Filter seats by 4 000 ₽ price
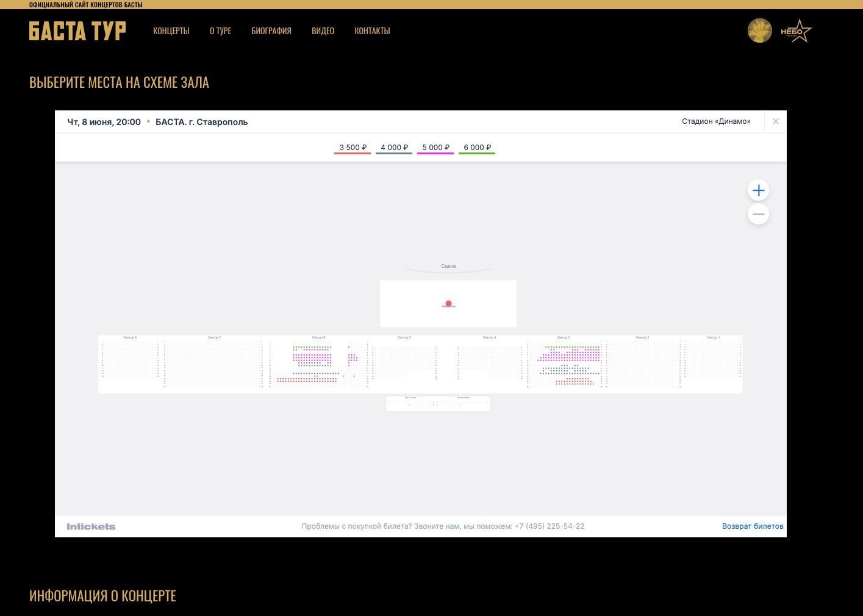 (394, 148)
